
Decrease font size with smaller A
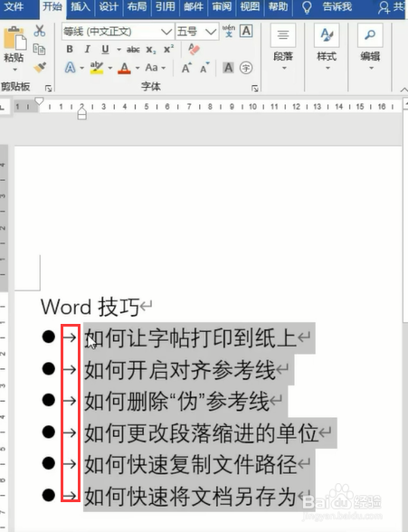(204, 68)
